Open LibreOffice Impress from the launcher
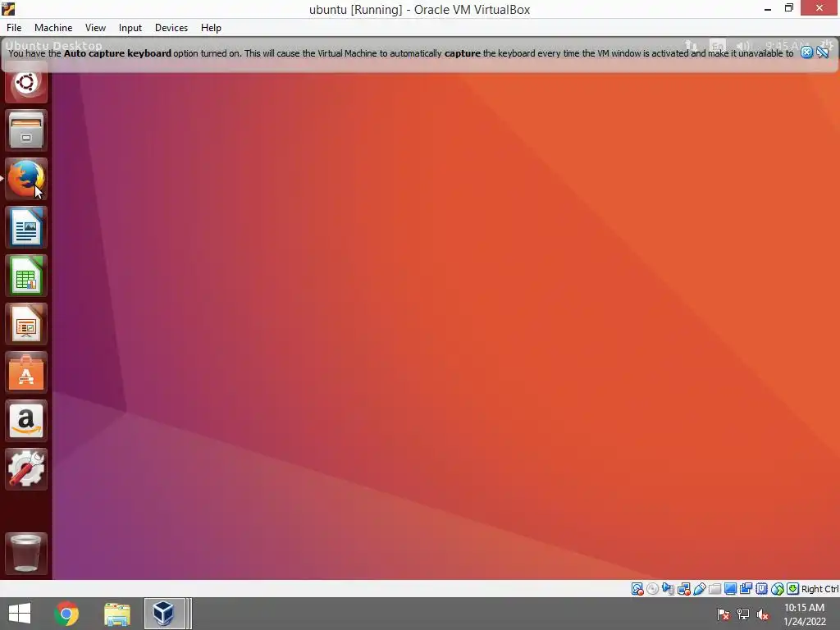 25,324
